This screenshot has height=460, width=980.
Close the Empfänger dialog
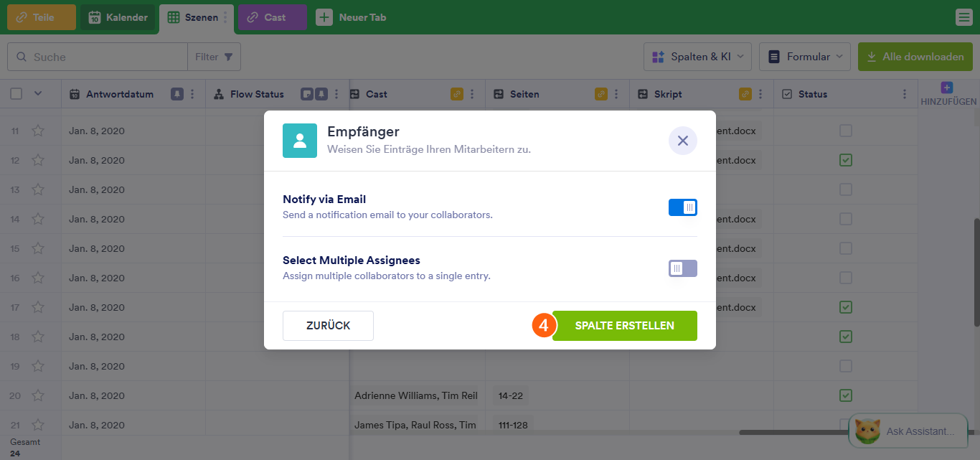tap(682, 141)
